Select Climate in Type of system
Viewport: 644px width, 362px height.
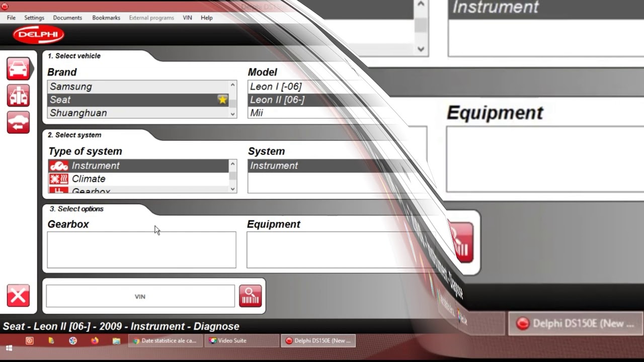coord(138,179)
